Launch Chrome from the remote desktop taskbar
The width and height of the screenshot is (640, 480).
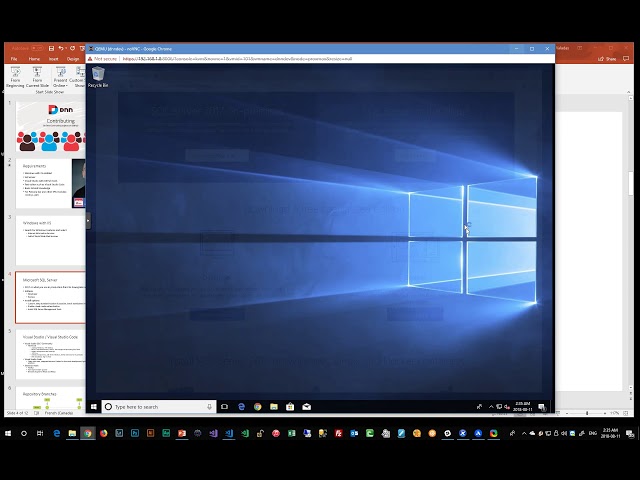pyautogui.click(x=258, y=407)
